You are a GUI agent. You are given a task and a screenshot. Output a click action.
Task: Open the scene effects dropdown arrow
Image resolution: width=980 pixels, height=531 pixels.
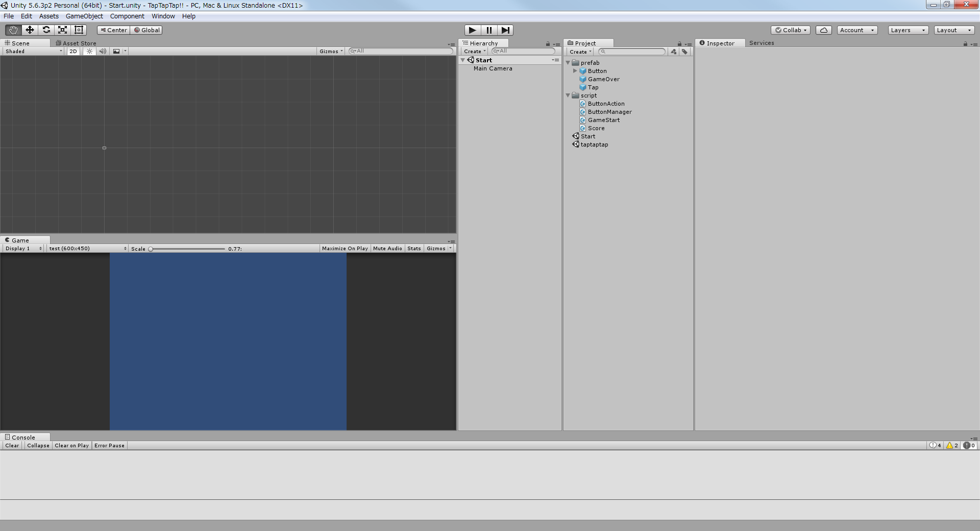coord(125,51)
